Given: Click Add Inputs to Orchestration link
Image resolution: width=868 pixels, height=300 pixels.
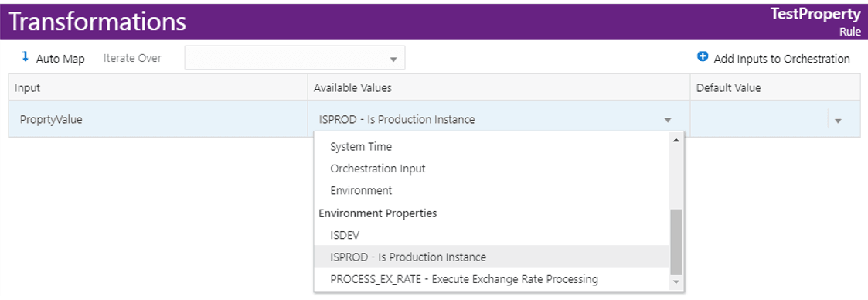Looking at the screenshot, I should click(781, 59).
